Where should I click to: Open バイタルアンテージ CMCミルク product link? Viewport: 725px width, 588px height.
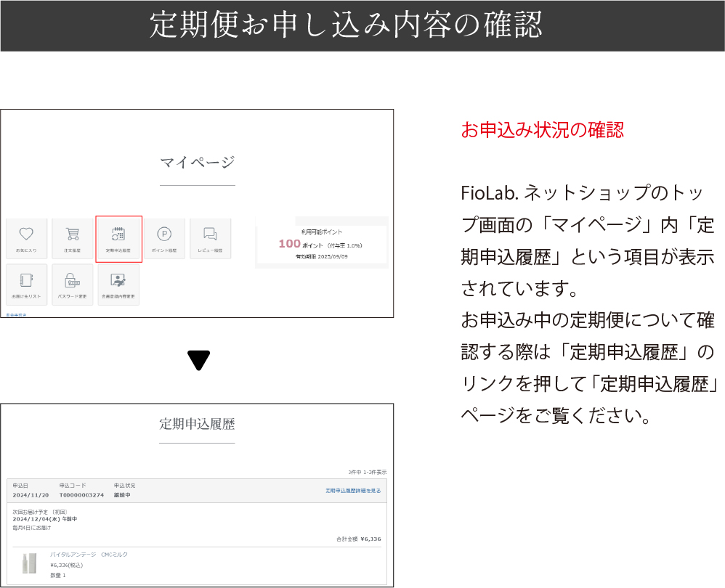(x=89, y=555)
